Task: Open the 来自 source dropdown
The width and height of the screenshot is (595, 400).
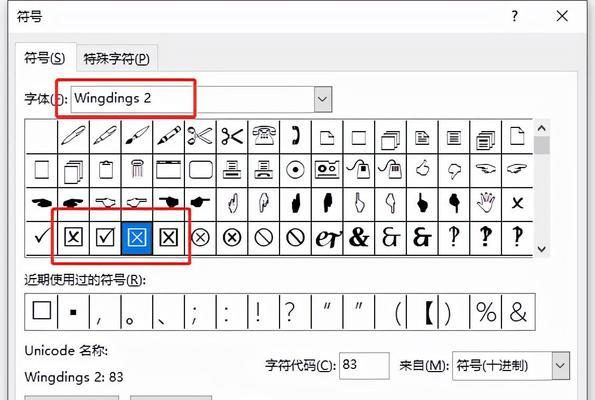Action: coord(560,365)
